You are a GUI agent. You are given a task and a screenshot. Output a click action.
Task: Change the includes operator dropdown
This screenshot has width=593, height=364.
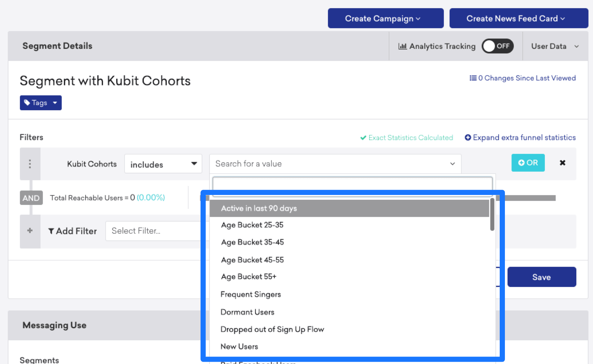[x=163, y=164]
